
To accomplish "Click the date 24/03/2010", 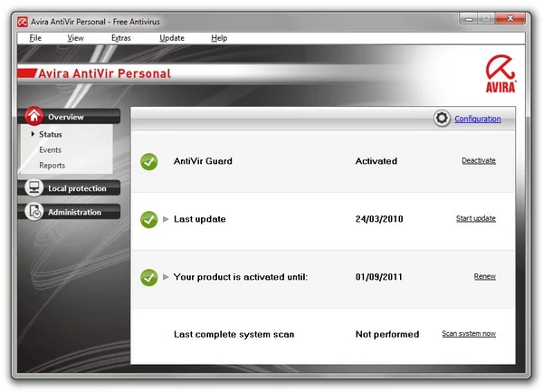I will [x=379, y=219].
